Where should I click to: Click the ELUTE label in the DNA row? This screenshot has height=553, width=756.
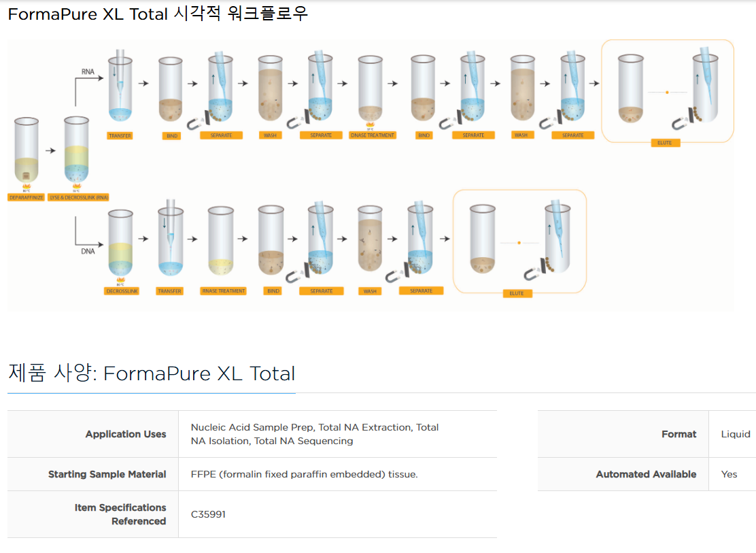517,293
